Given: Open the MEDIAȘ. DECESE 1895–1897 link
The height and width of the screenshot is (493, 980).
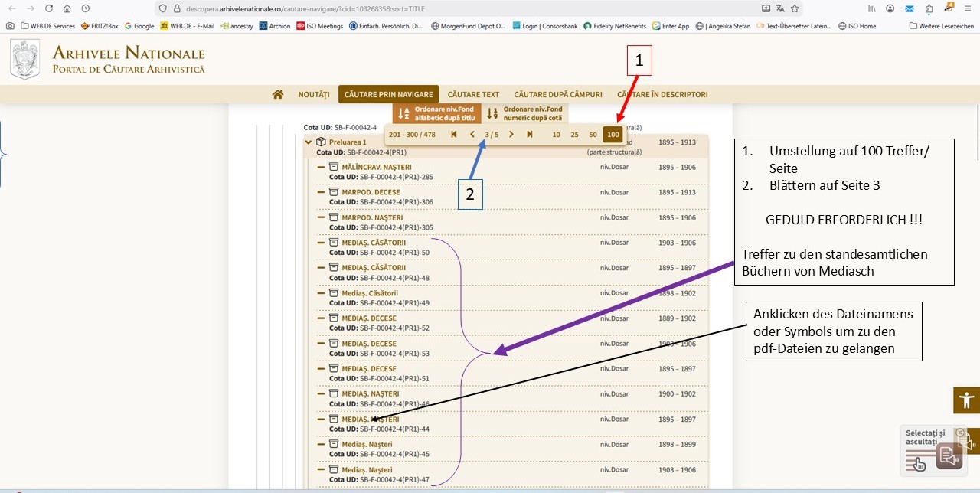Looking at the screenshot, I should pyautogui.click(x=369, y=369).
